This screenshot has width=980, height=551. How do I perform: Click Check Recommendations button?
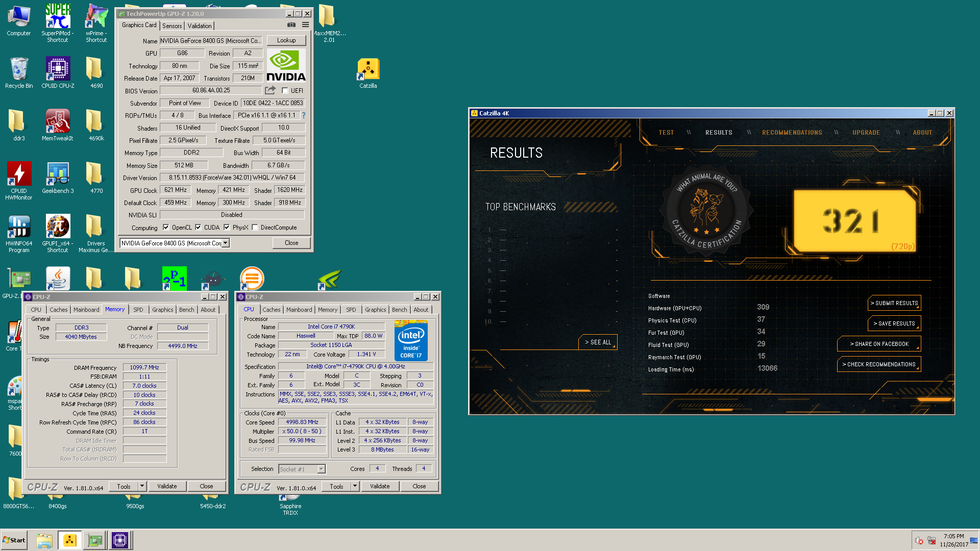point(879,364)
